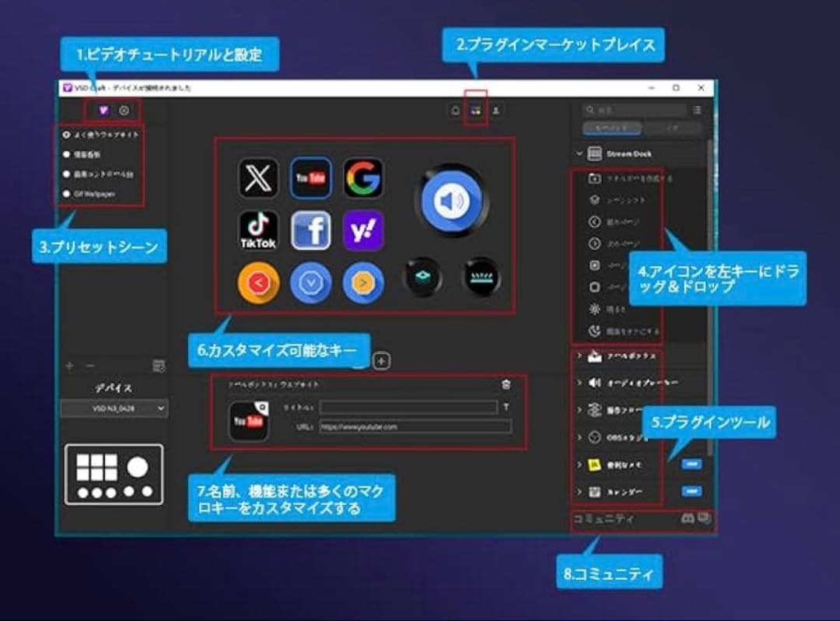Select the TikTok key icon
This screenshot has width=840, height=621.
click(x=258, y=230)
